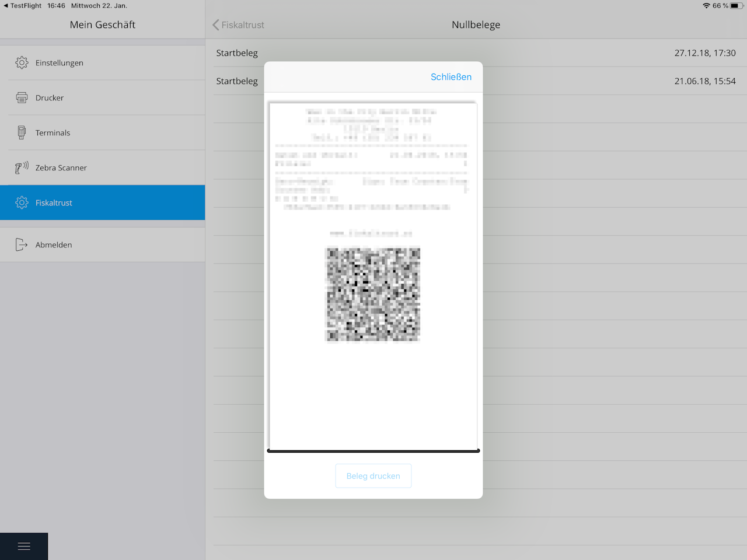This screenshot has width=747, height=560.
Task: Select the Startbeleg row dated 27.12.18
Action: 476,52
